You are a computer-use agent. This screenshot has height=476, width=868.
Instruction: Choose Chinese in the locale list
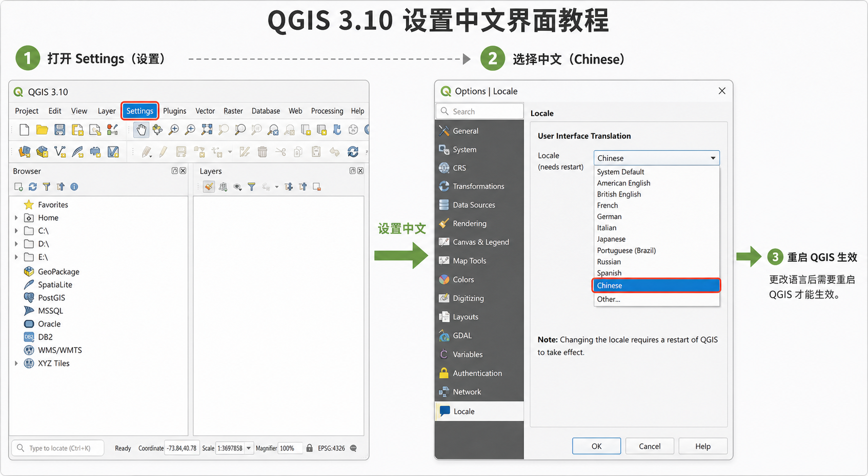click(x=656, y=285)
